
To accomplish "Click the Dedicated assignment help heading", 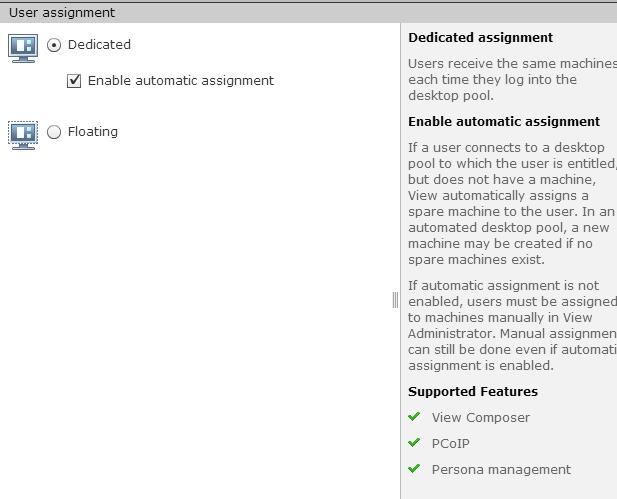I will (x=480, y=38).
